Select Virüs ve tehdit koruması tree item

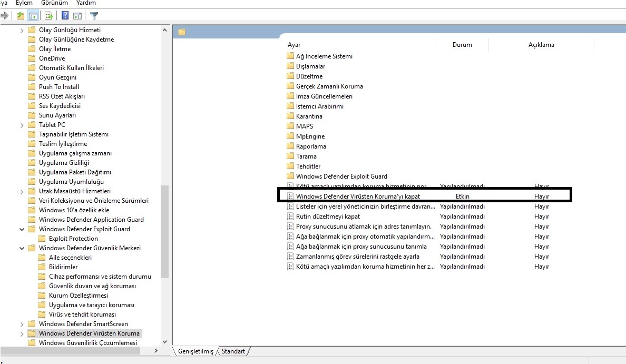click(x=82, y=314)
